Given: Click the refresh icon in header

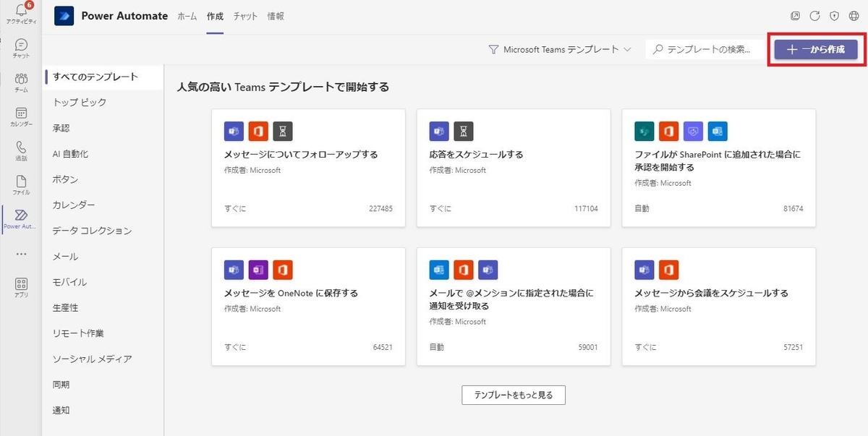Looking at the screenshot, I should [814, 16].
